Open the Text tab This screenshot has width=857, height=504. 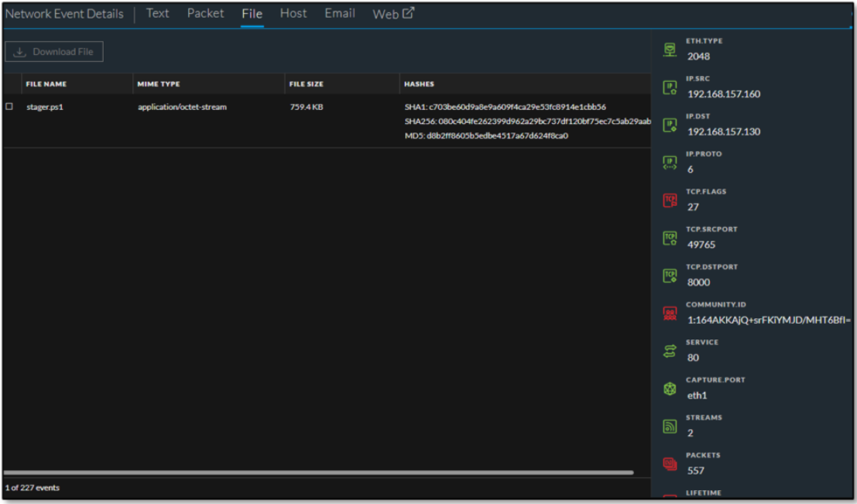[157, 13]
